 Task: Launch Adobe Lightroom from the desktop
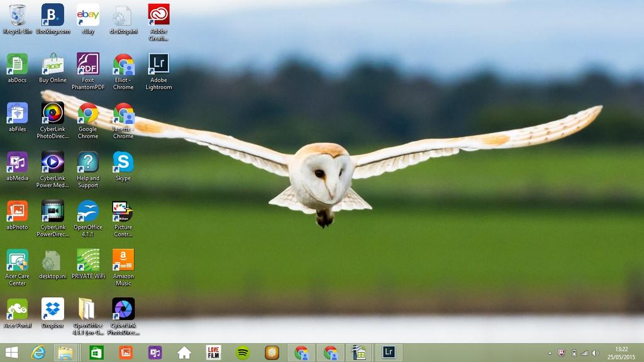(x=158, y=64)
